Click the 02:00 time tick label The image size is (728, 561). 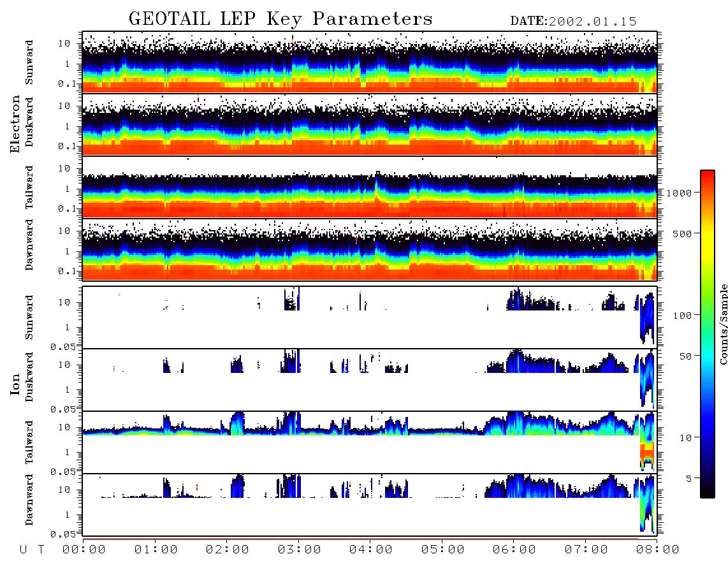pyautogui.click(x=228, y=550)
